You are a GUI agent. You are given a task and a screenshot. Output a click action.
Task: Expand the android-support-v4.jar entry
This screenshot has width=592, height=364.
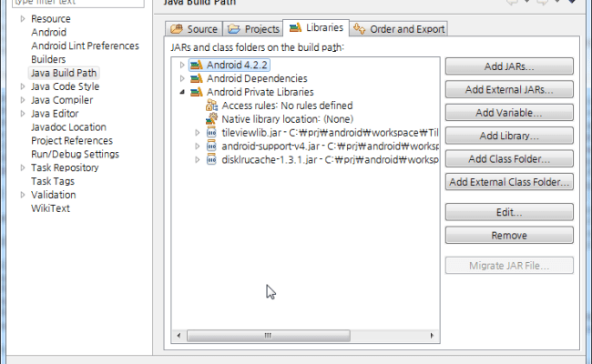197,147
